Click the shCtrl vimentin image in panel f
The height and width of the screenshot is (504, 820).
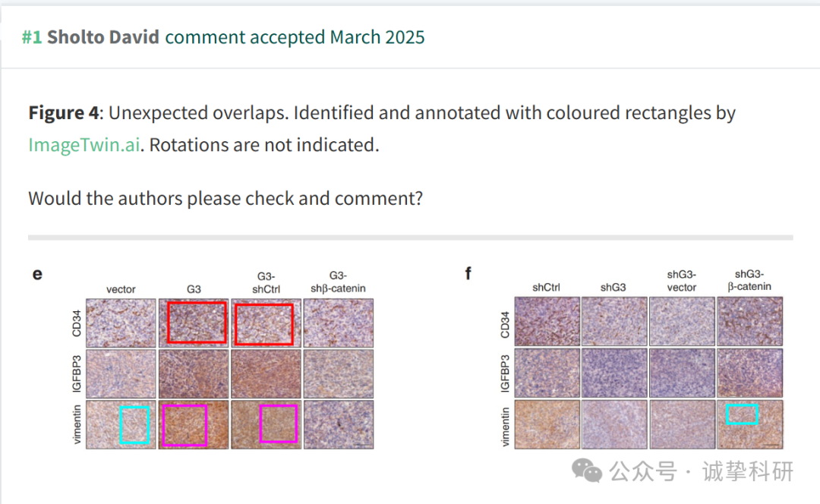(x=547, y=424)
